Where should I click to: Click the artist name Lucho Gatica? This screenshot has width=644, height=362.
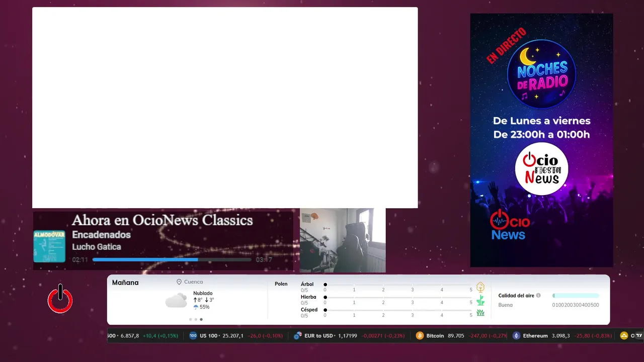tap(97, 247)
